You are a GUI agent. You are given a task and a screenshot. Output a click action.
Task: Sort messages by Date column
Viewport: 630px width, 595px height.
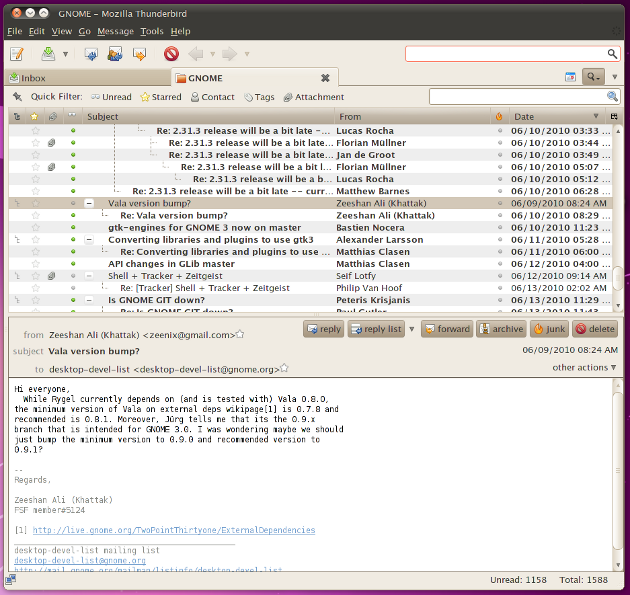click(x=557, y=117)
